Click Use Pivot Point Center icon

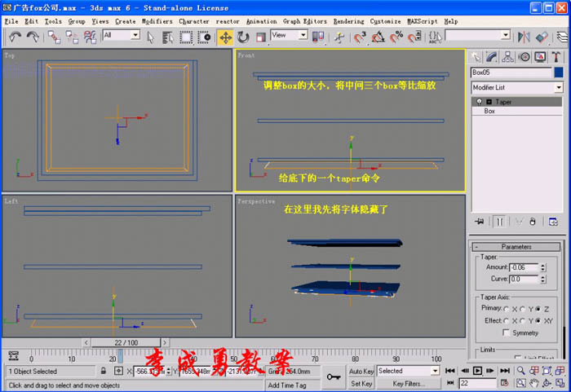pyautogui.click(x=318, y=37)
